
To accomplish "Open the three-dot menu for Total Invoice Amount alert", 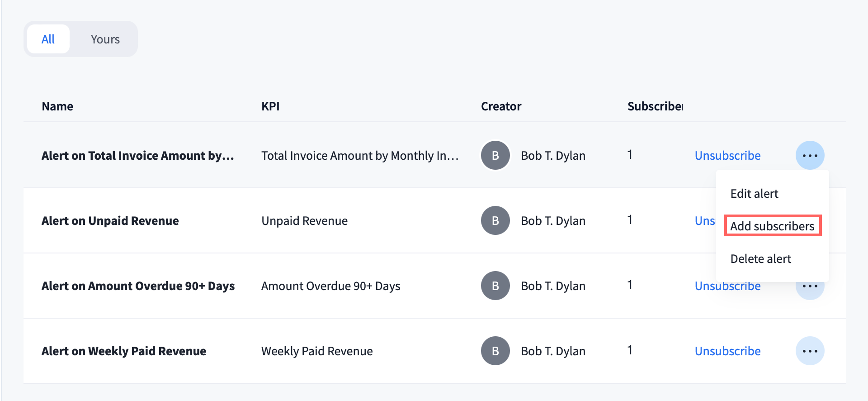I will (810, 155).
